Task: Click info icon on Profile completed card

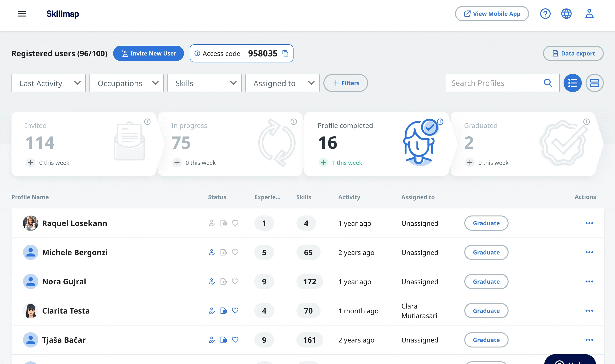Action: pos(440,122)
